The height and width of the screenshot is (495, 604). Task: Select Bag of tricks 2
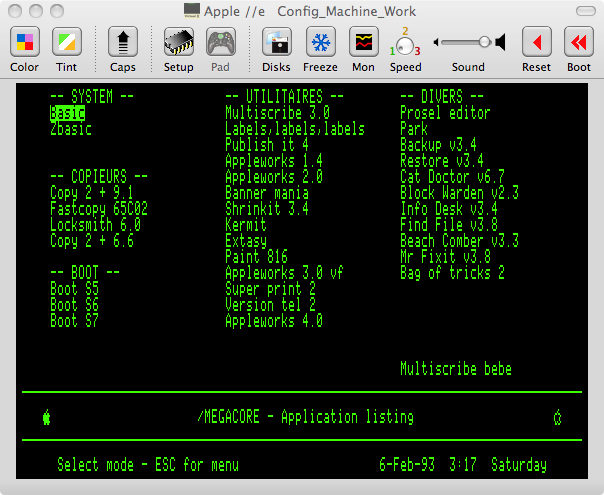(452, 273)
